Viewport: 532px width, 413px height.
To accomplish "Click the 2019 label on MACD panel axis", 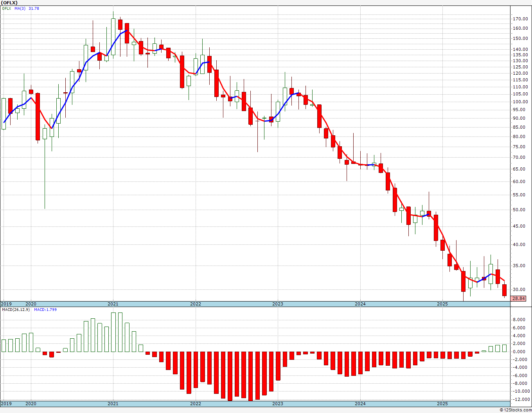I will point(6,404).
